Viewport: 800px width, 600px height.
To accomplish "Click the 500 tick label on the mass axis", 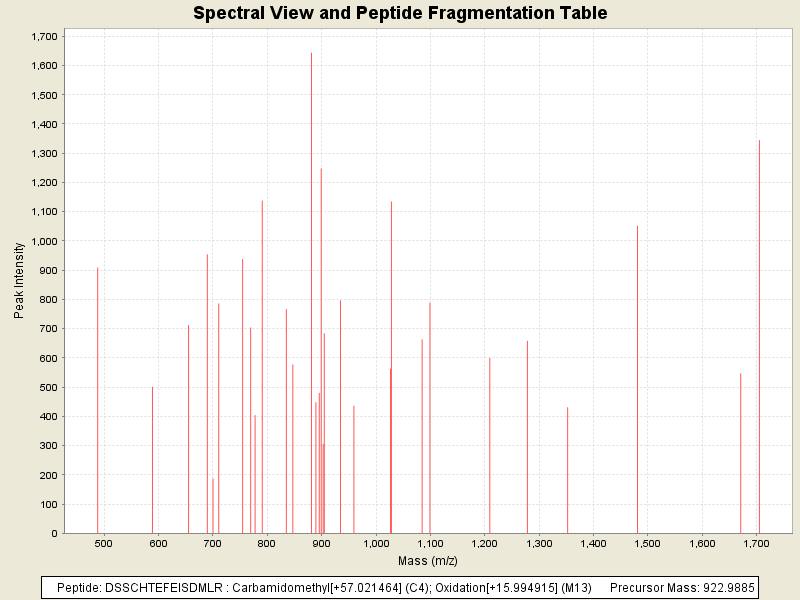I will pyautogui.click(x=103, y=542).
